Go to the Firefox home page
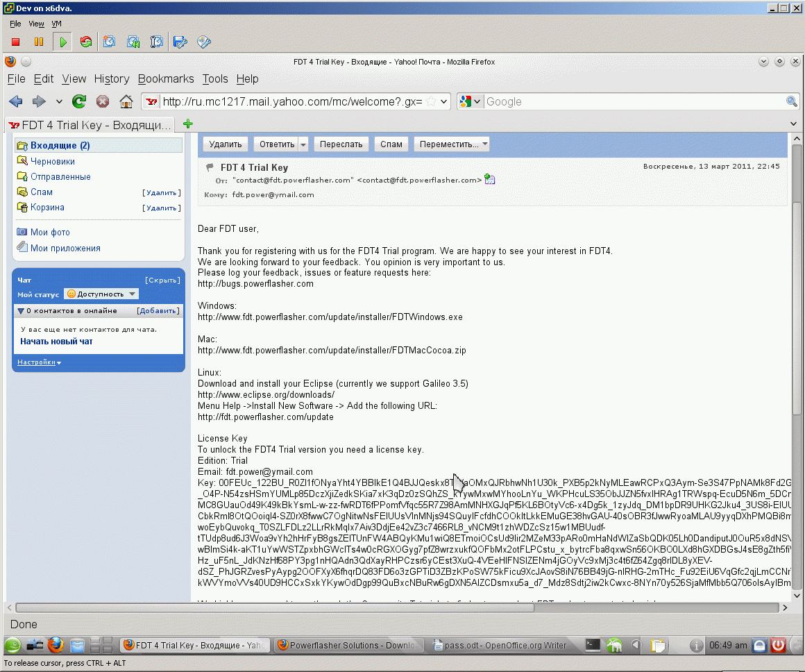Screen dimensions: 805x672 coord(126,102)
